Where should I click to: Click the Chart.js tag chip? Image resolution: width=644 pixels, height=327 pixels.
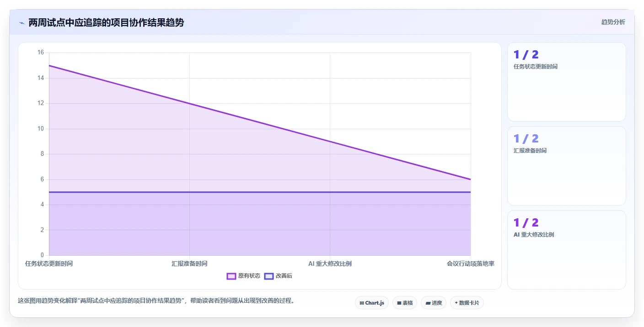(x=372, y=303)
